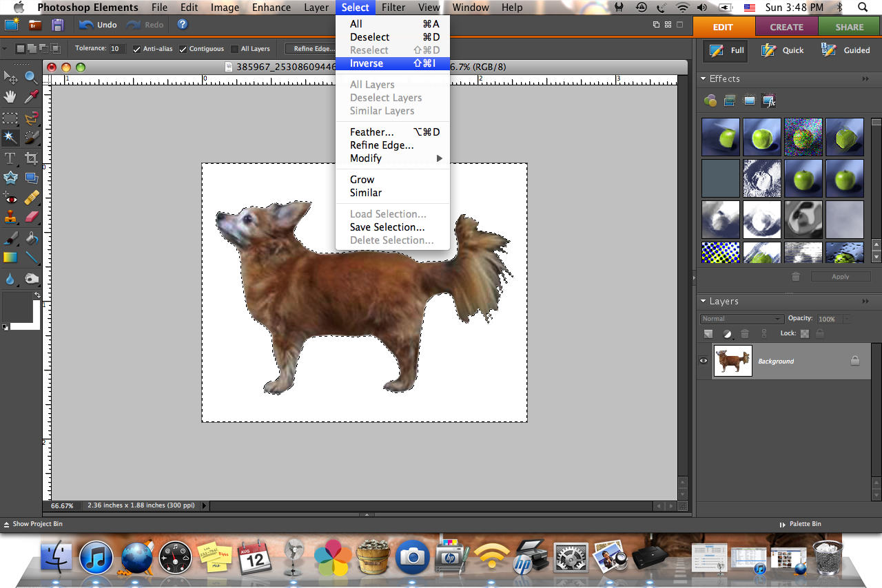Click the Clone Stamp tool

pos(10,218)
